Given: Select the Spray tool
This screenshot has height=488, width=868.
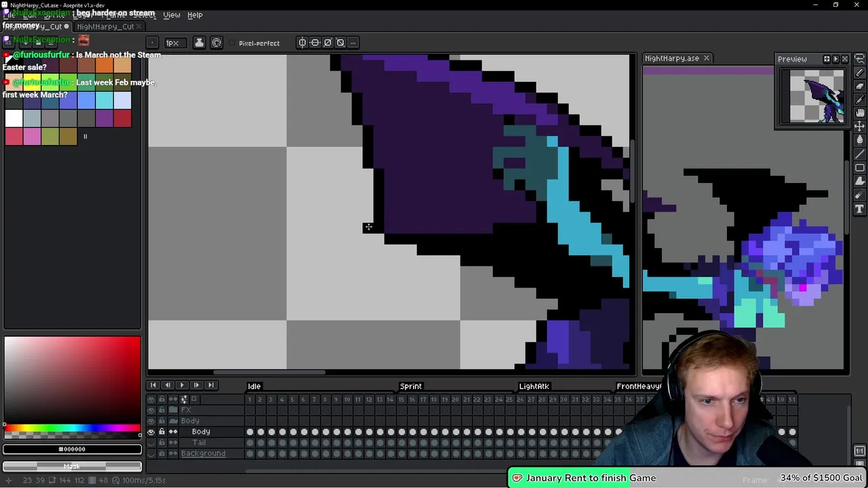Looking at the screenshot, I should tap(859, 195).
